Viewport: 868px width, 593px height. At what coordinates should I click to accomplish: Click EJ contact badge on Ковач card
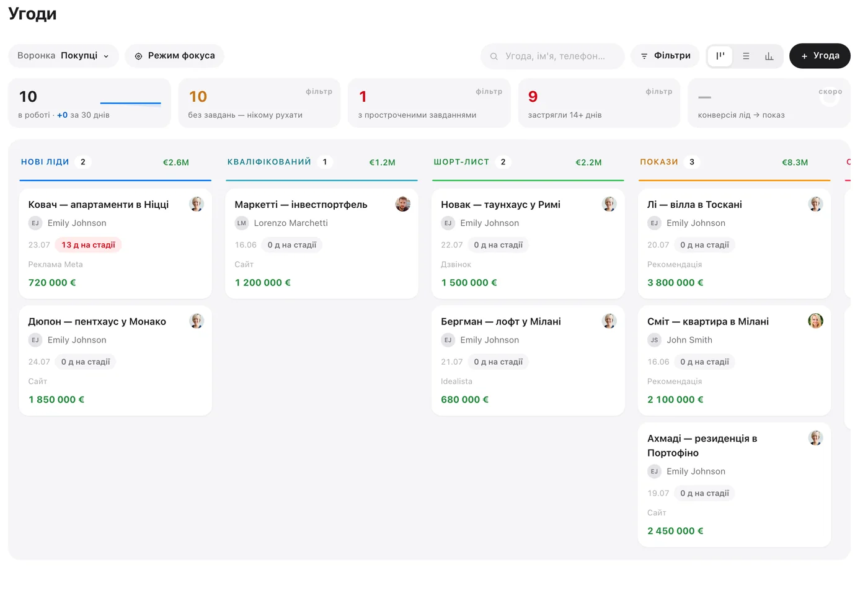35,223
